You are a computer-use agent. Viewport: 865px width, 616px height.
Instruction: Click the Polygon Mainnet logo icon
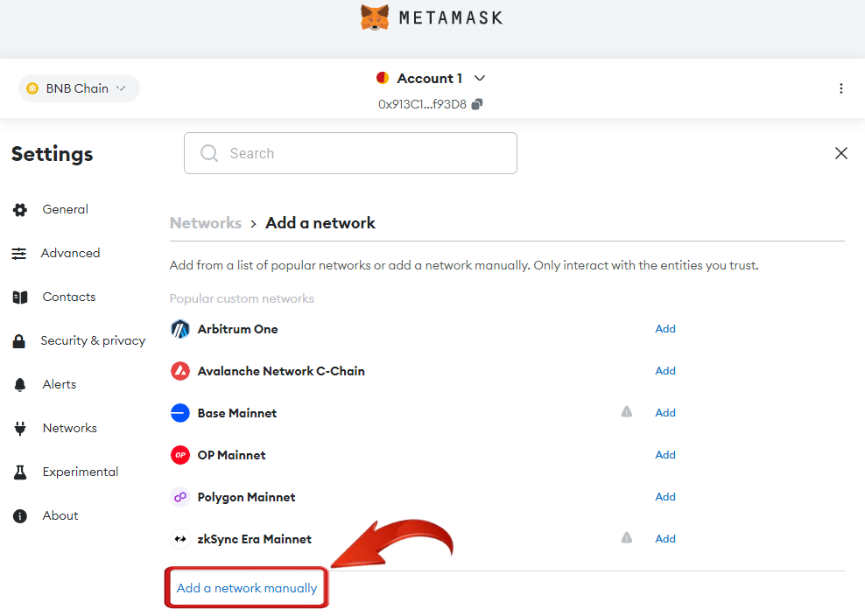(179, 497)
